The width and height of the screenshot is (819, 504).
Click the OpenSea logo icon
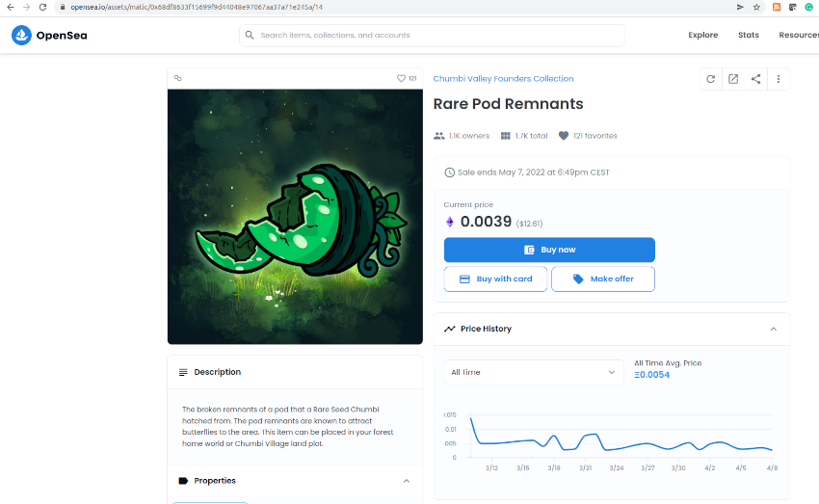(x=21, y=35)
